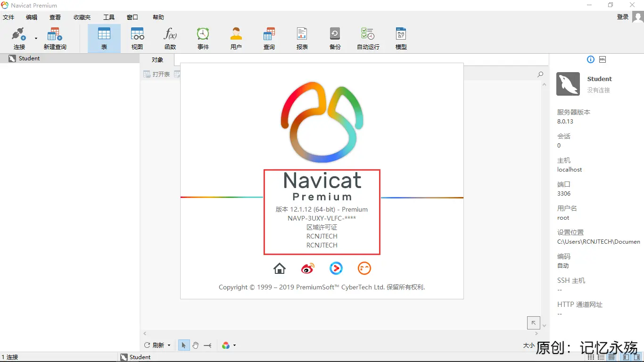Open the 报表 (Report) toolbar icon
The image size is (644, 362).
click(302, 39)
